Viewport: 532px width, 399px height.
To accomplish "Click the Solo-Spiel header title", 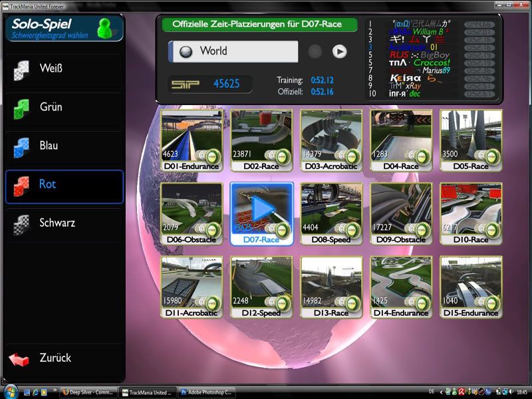I will (42, 24).
